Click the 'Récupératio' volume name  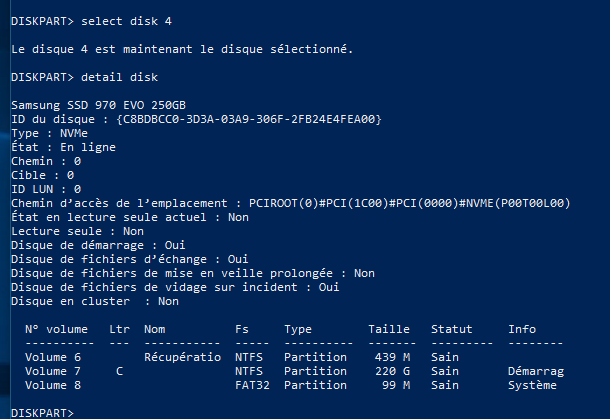[182, 357]
